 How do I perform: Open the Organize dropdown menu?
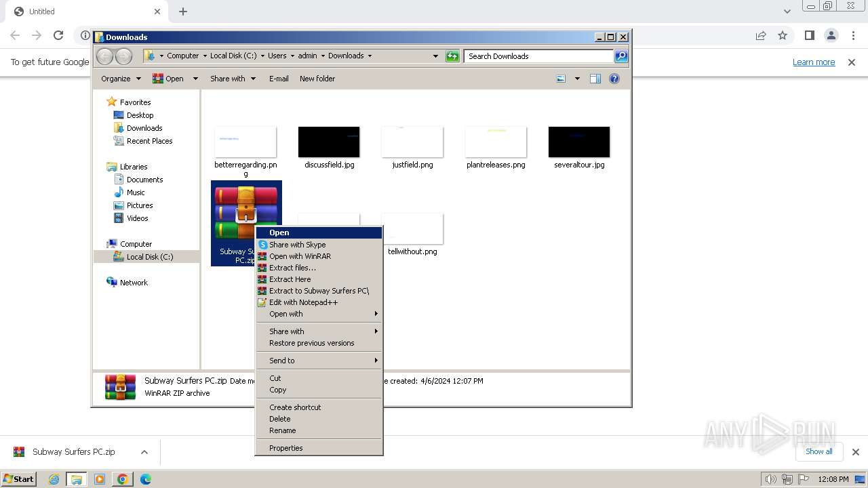point(121,79)
